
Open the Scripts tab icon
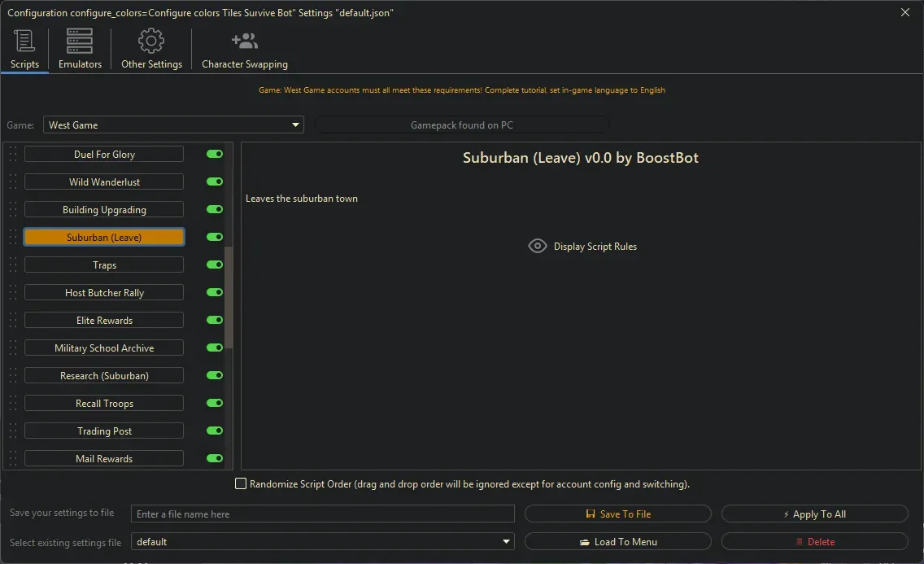tap(24, 42)
